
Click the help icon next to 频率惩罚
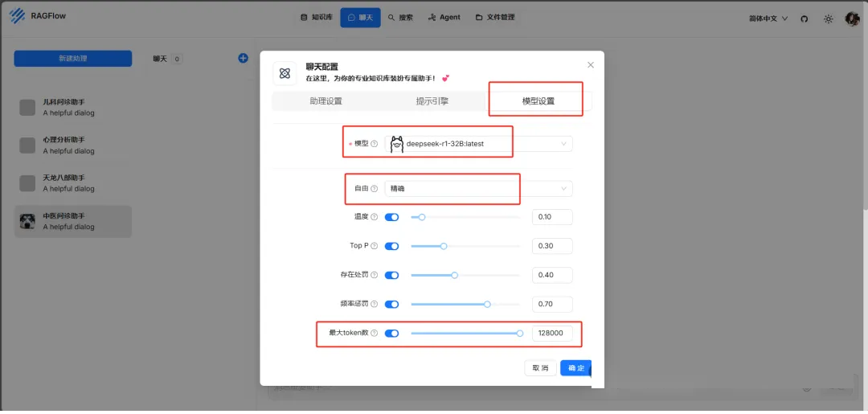(x=375, y=304)
